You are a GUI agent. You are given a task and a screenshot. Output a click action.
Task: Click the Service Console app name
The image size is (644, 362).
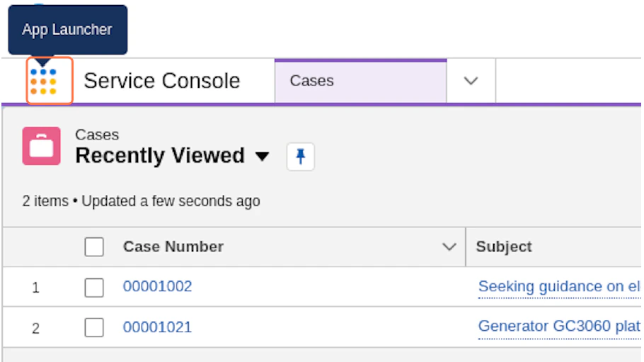pyautogui.click(x=162, y=81)
